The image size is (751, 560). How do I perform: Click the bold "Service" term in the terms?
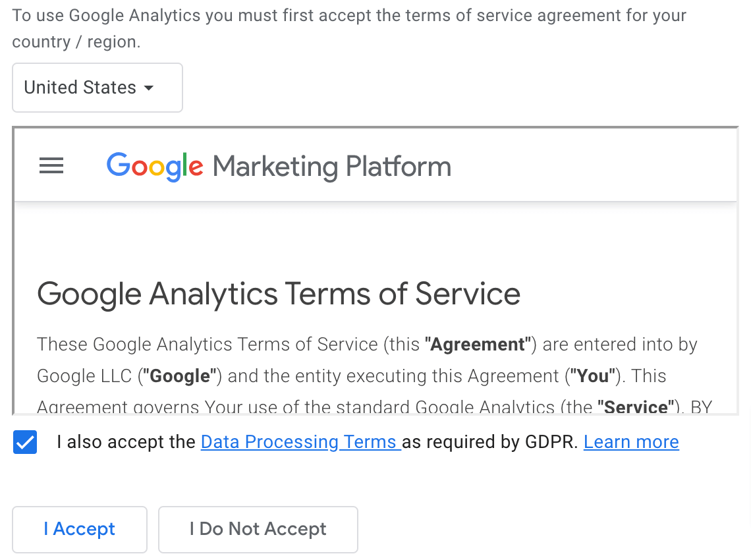click(636, 406)
